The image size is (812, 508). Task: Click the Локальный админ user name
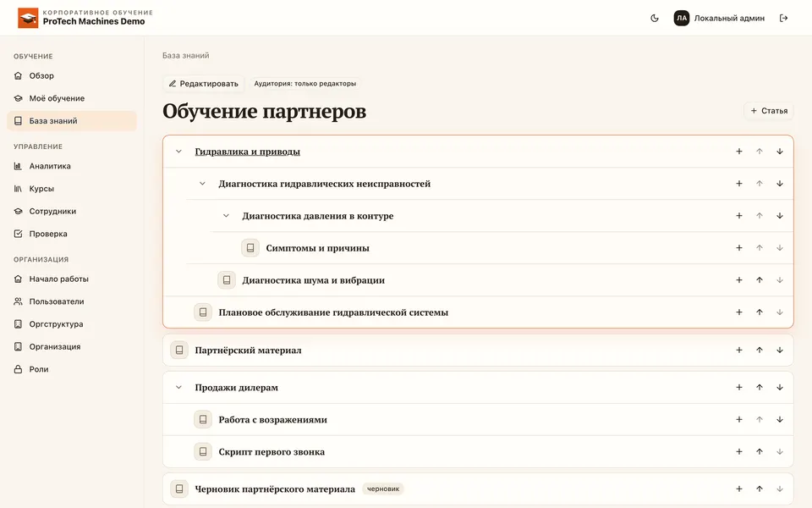[x=729, y=18]
